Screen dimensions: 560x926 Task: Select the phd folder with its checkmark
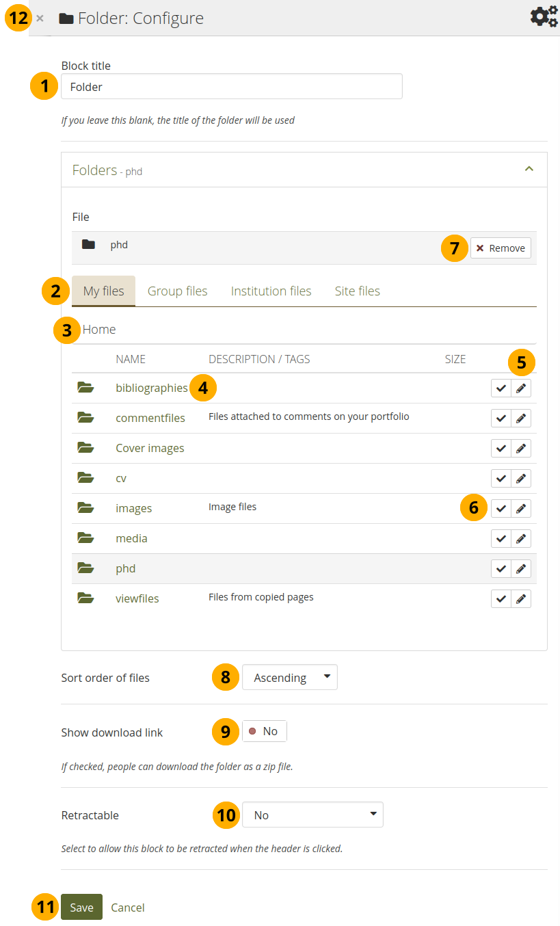(x=501, y=569)
